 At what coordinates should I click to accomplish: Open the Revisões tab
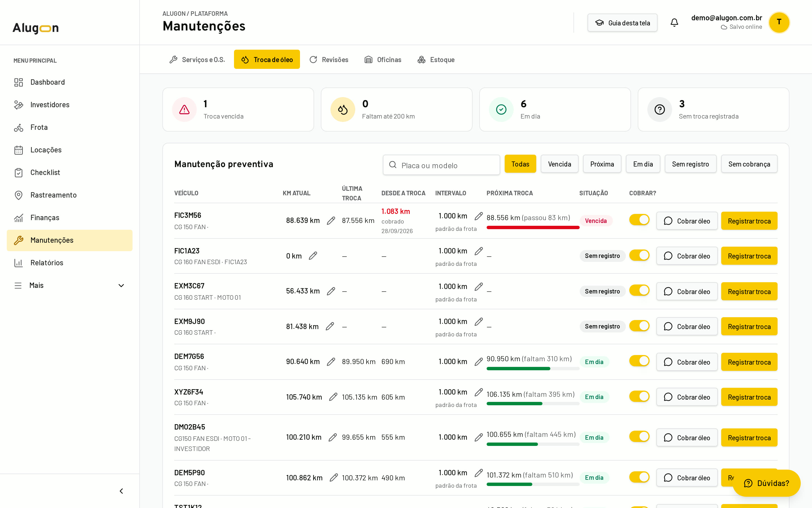[329, 60]
